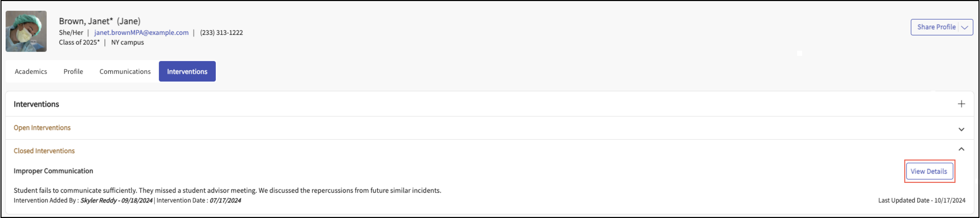Click the intervention description text
This screenshot has width=980, height=218.
[227, 191]
